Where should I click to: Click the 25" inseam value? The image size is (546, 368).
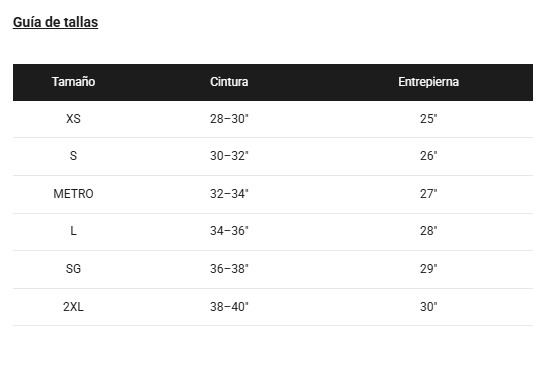(429, 119)
